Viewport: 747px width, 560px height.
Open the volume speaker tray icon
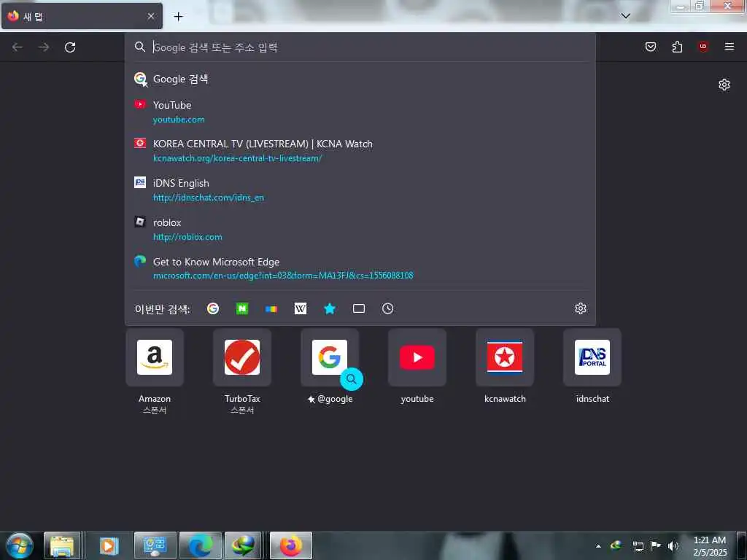673,546
